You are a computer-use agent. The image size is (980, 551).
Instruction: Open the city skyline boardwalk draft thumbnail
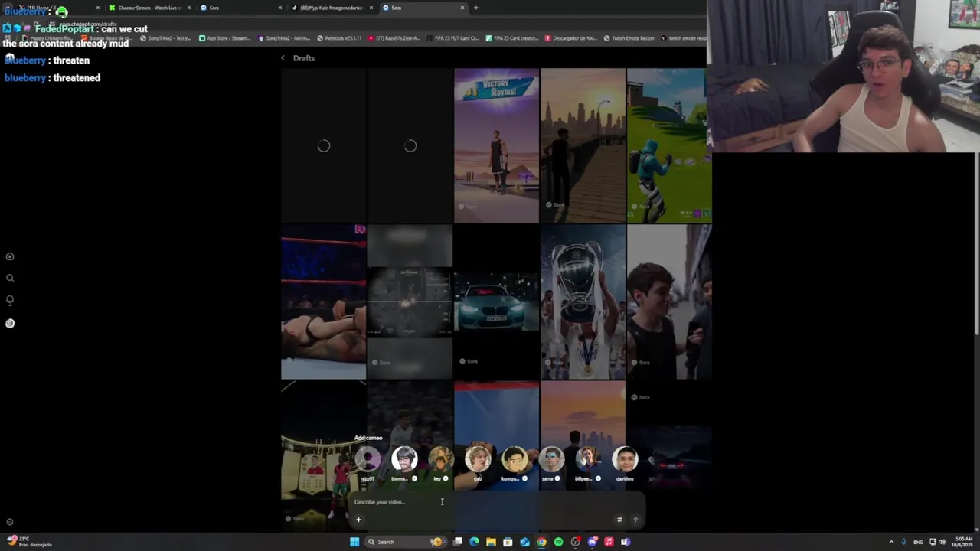[x=583, y=145]
